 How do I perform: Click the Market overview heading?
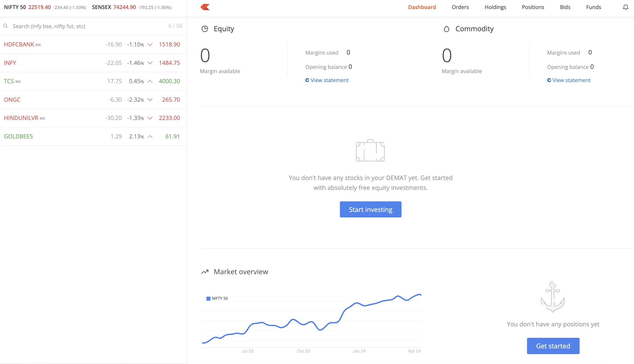click(x=241, y=272)
